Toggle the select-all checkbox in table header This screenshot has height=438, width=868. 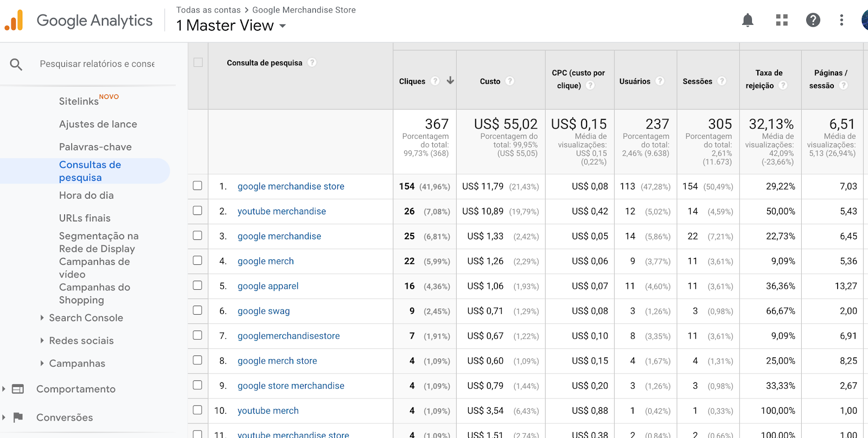[198, 62]
